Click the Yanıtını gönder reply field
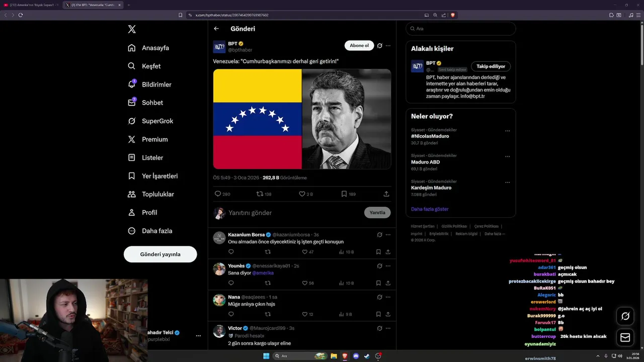This screenshot has height=362, width=644. [294, 213]
